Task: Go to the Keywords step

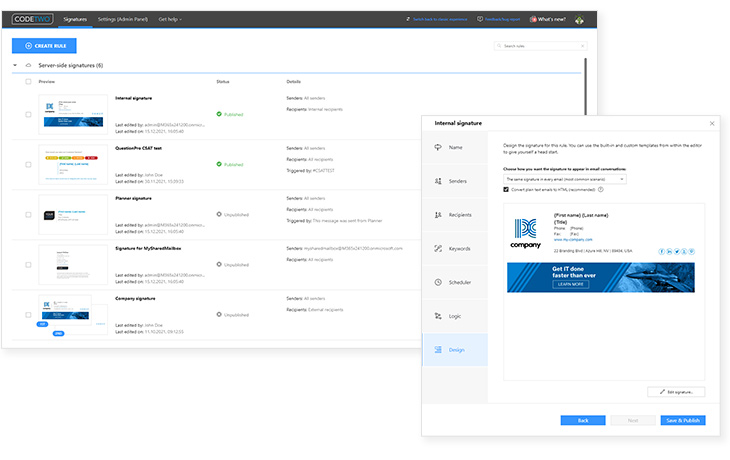Action: [x=455, y=249]
